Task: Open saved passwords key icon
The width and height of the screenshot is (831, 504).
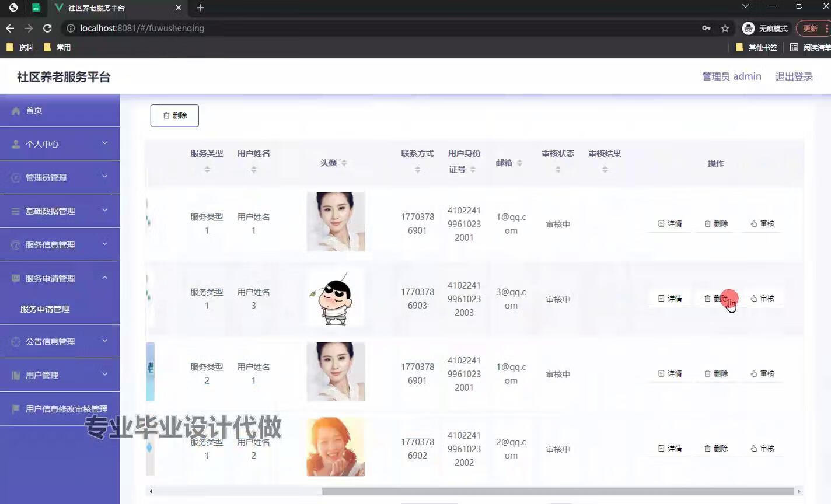Action: (706, 28)
